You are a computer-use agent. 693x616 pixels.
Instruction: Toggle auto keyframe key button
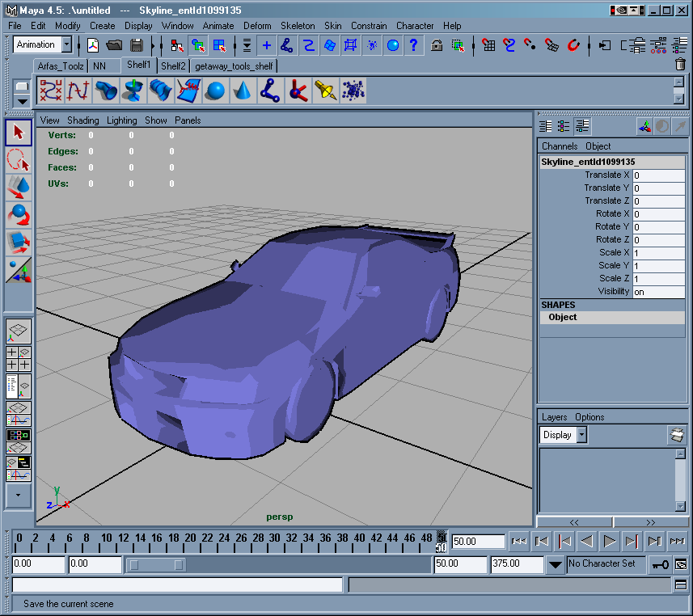tap(660, 564)
